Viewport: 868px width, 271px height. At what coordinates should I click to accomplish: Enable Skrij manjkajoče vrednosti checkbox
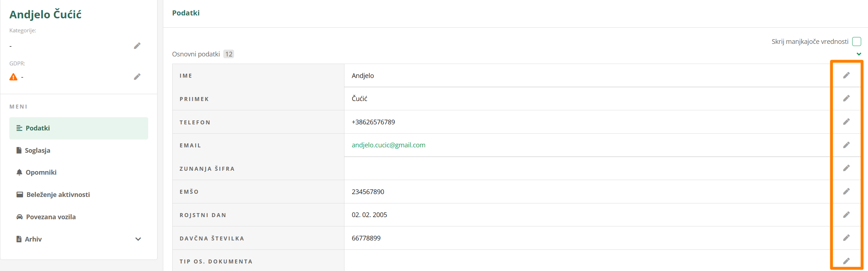pos(856,42)
